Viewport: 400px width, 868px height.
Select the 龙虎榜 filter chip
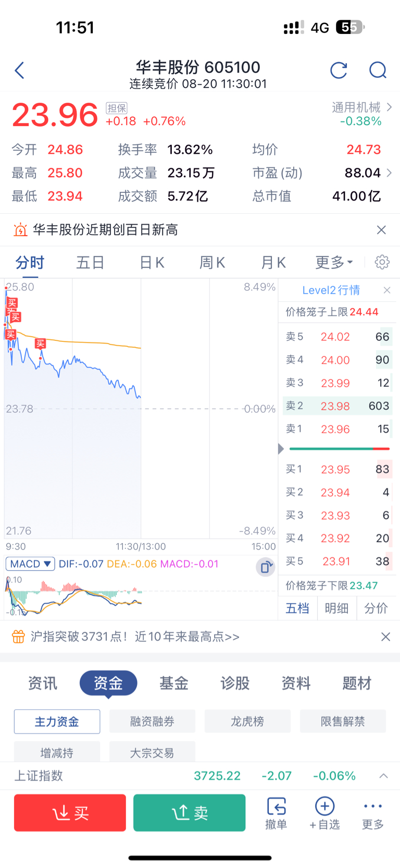point(247,722)
